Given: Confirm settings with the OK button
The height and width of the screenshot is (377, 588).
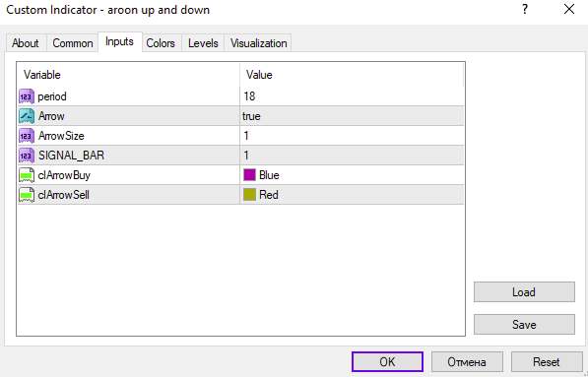Looking at the screenshot, I should [387, 361].
